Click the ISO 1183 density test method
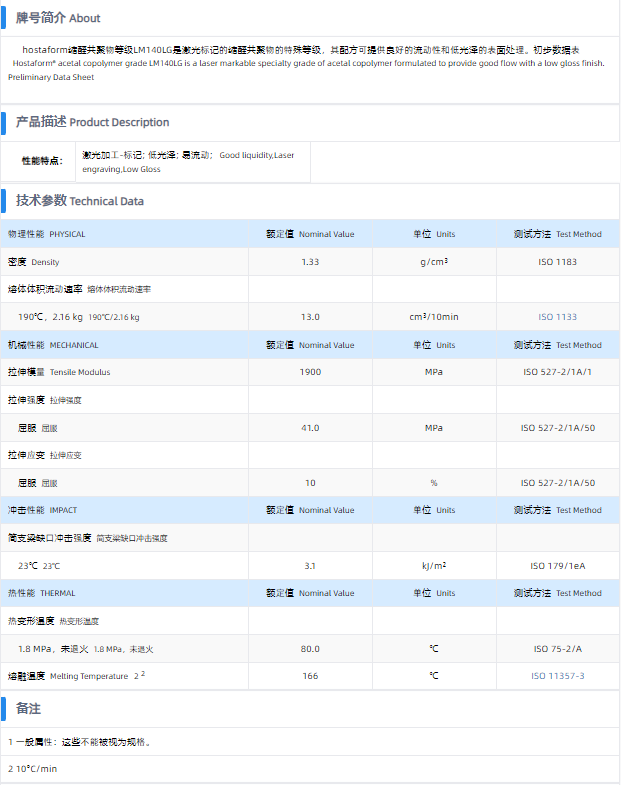621x785 pixels. click(x=557, y=262)
